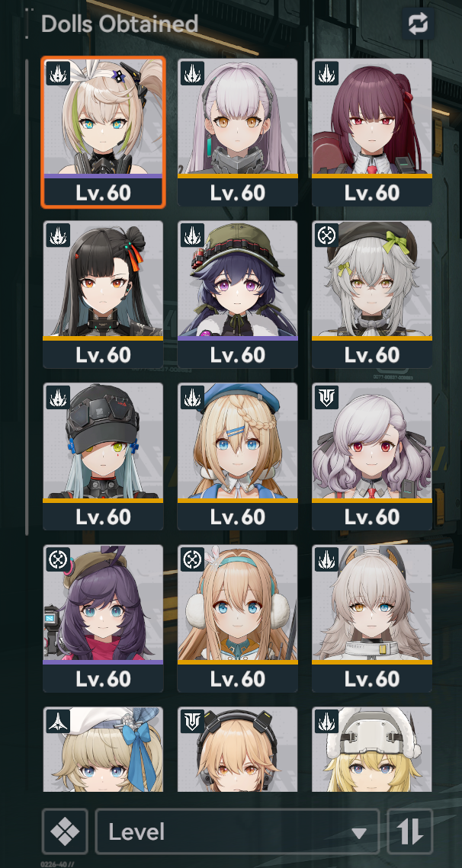This screenshot has height=868, width=462.
Task: Click the dropdown arrow in Level box
Action: (x=359, y=833)
